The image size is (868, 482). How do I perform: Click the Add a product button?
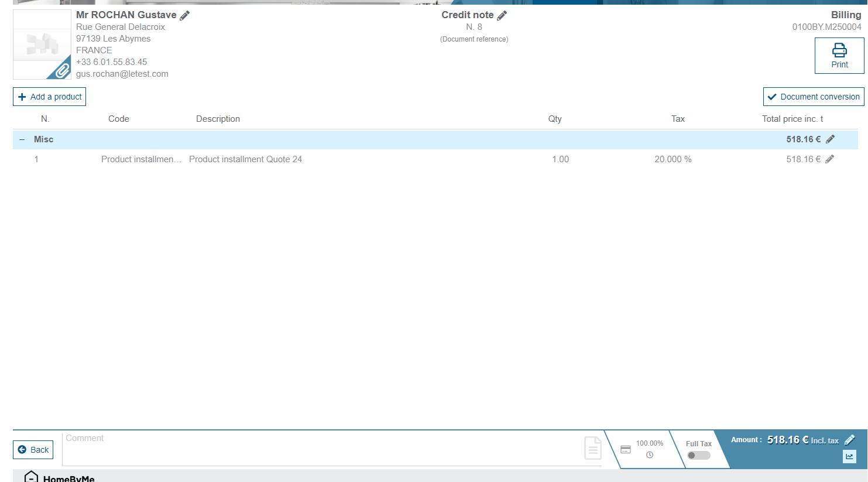pyautogui.click(x=50, y=97)
